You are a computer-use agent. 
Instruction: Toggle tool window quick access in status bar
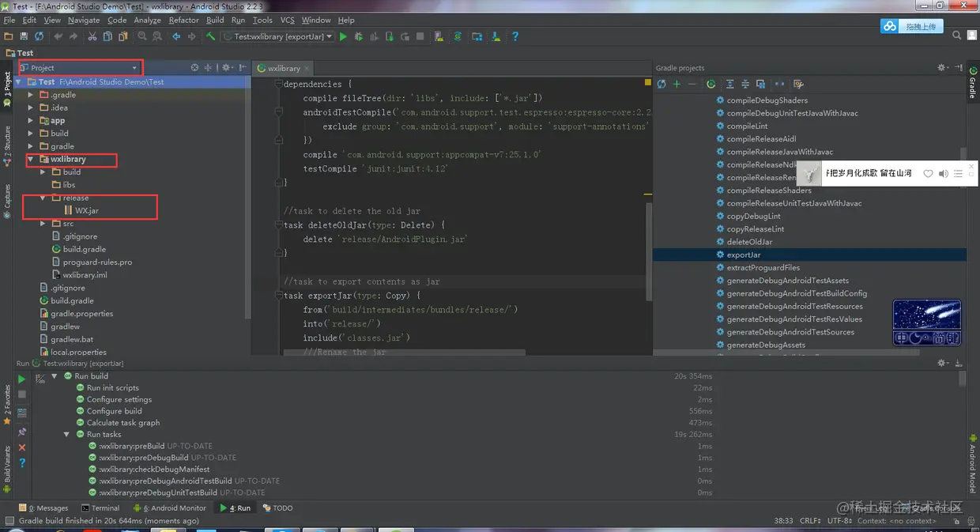(9, 521)
